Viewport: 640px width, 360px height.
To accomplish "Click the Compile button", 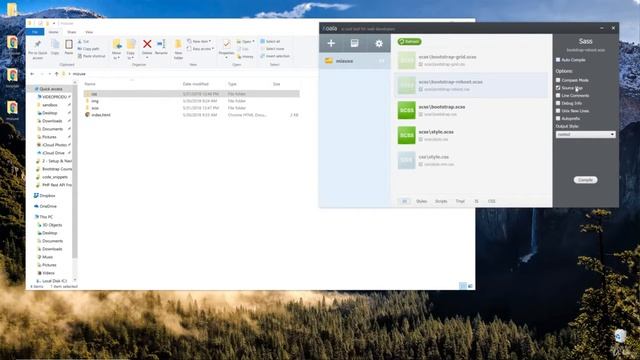I will pyautogui.click(x=585, y=180).
